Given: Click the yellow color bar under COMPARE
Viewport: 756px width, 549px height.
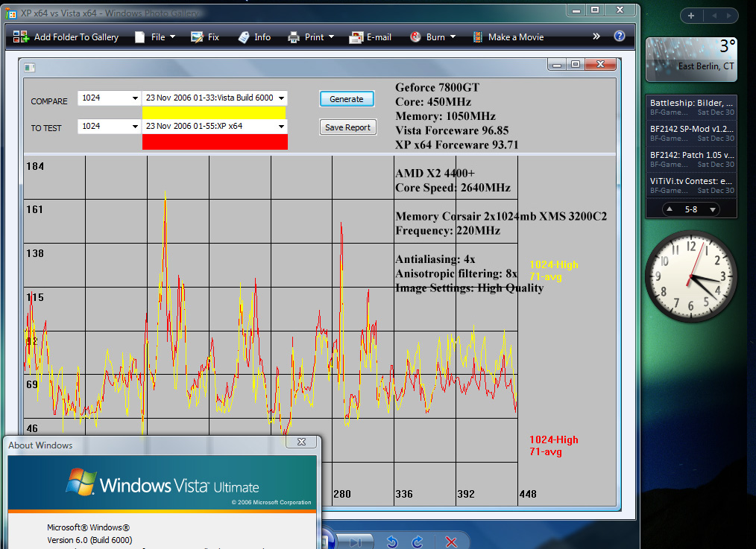Looking at the screenshot, I should 214,112.
